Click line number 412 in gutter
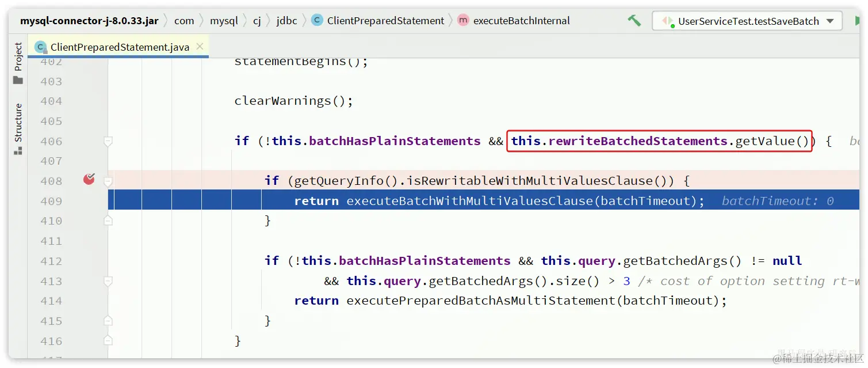 pyautogui.click(x=51, y=261)
